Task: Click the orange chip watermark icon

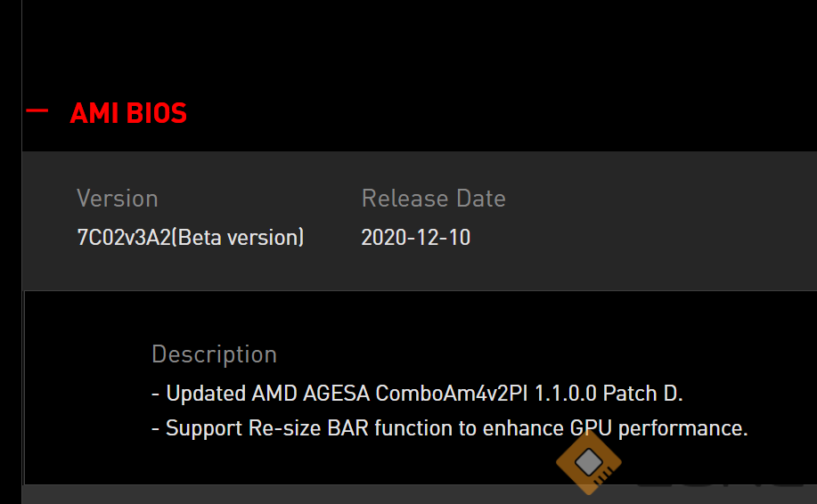Action: pyautogui.click(x=589, y=463)
